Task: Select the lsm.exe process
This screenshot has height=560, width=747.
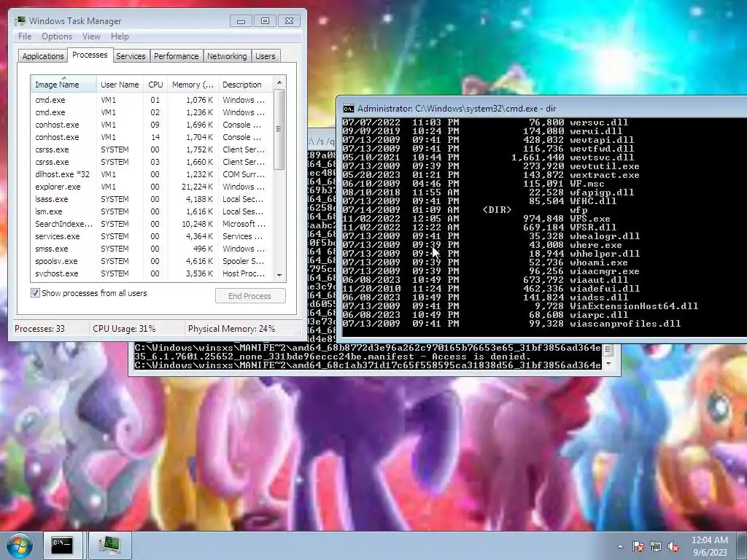Action: click(x=152, y=211)
